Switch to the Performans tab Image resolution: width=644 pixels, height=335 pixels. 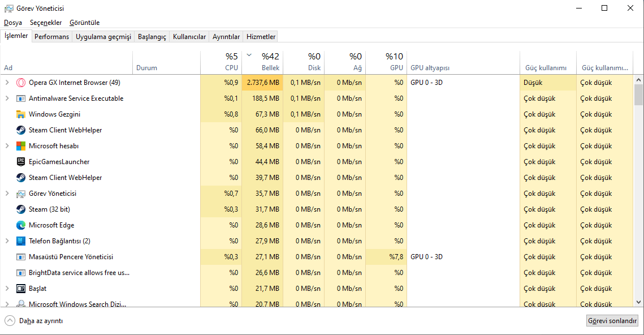tap(51, 37)
